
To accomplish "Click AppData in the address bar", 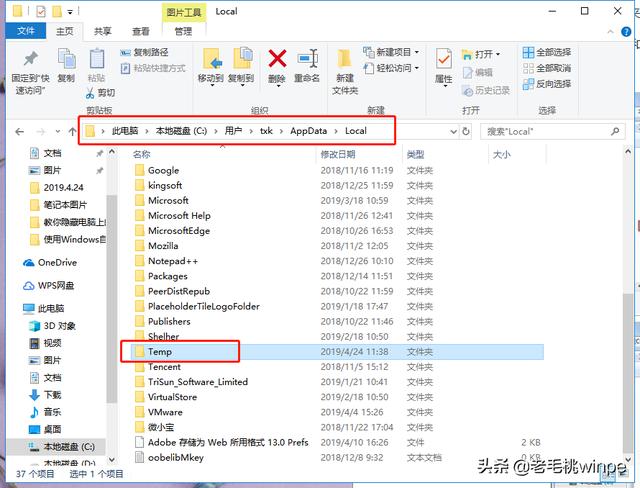I will click(309, 131).
